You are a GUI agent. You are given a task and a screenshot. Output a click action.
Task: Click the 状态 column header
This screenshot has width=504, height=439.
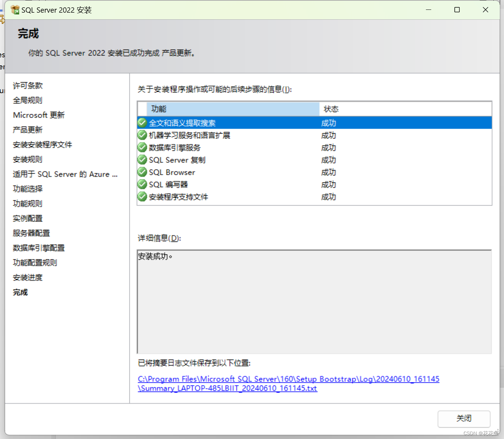[406, 109]
